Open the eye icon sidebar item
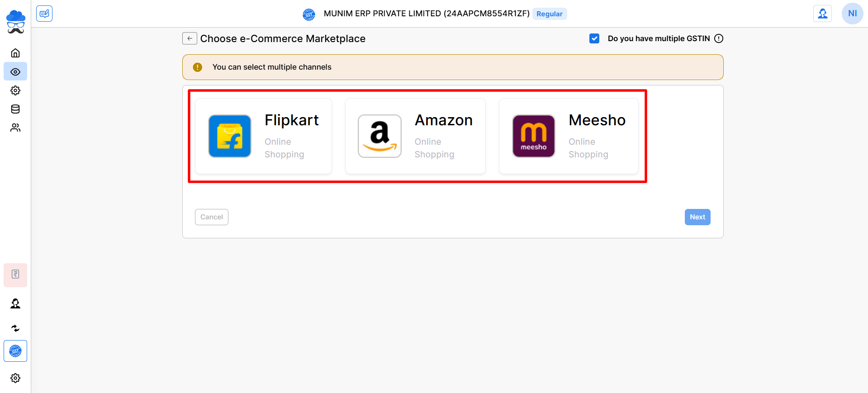The image size is (868, 393). pos(15,72)
